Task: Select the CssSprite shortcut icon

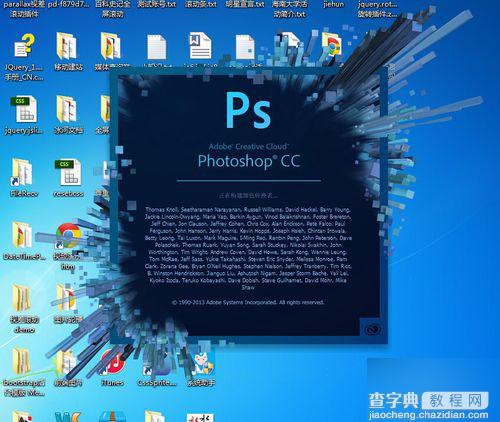Action: [156, 363]
